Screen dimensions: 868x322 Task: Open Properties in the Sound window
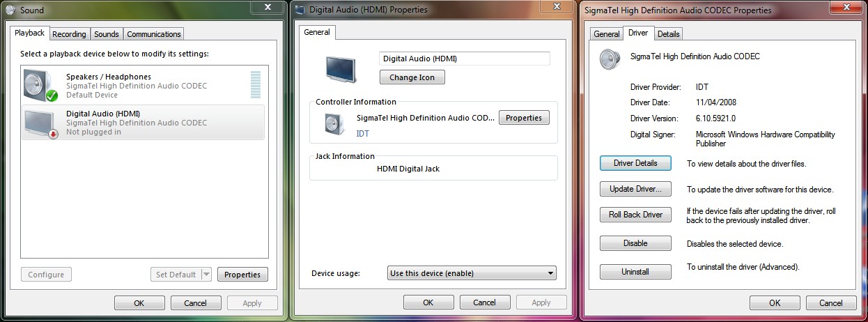tap(242, 275)
